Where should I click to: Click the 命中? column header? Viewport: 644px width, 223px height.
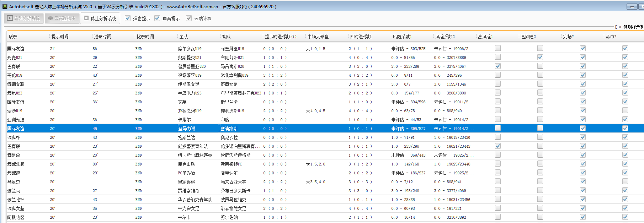pyautogui.click(x=611, y=37)
